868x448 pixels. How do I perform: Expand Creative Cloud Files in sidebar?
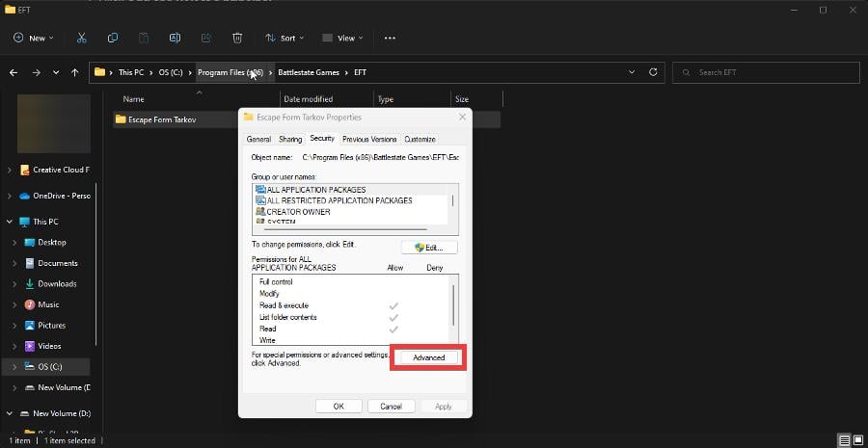point(10,170)
